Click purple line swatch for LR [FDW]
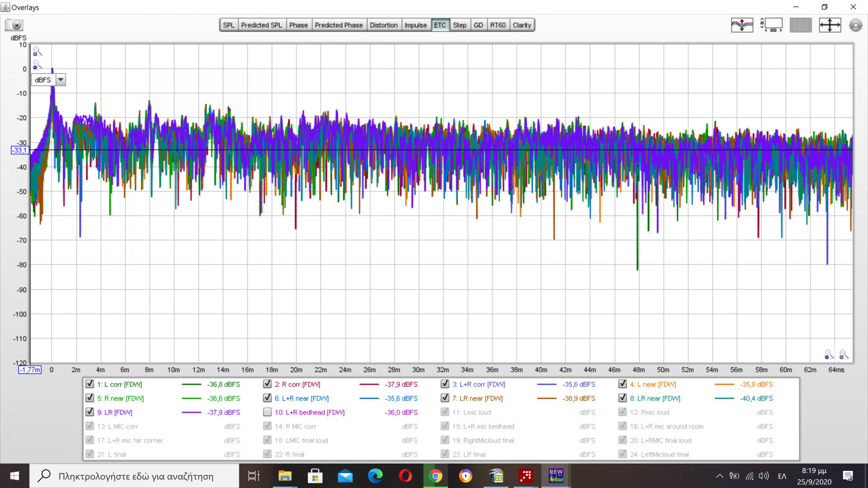This screenshot has height=488, width=868. (191, 413)
